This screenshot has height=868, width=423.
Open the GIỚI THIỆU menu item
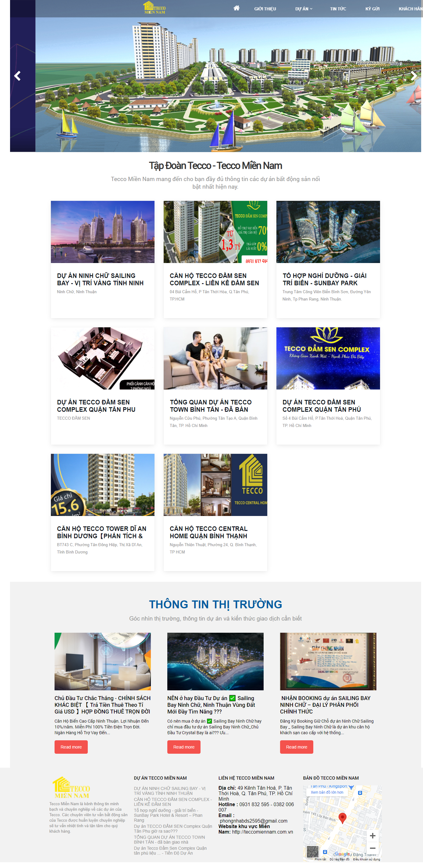[265, 9]
